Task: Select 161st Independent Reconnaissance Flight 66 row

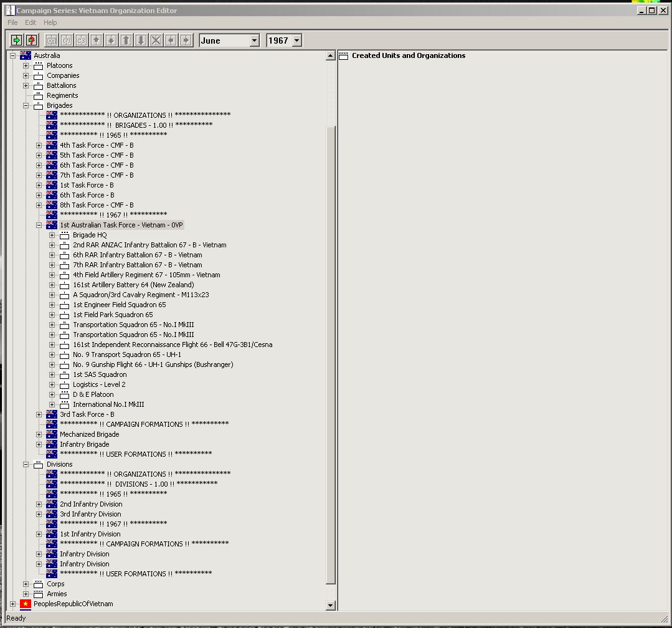Action: pos(173,345)
